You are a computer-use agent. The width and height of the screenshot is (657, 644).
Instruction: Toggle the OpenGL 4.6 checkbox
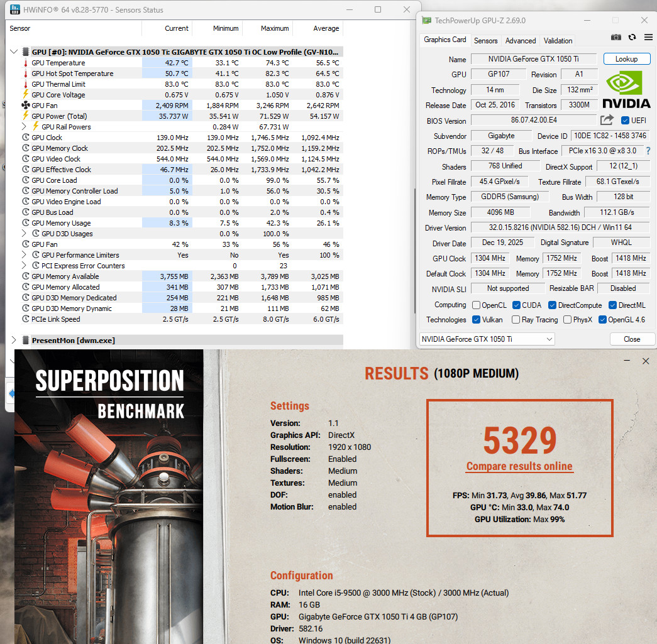point(602,320)
